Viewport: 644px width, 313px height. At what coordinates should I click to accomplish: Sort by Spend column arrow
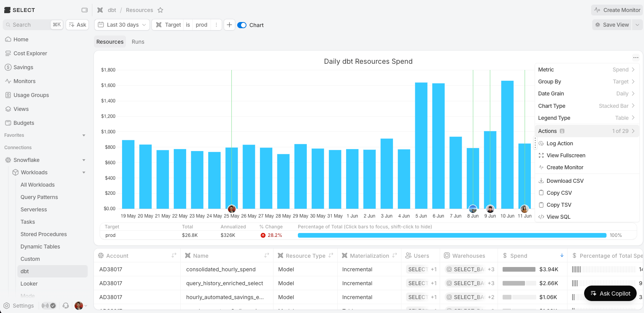click(x=562, y=255)
